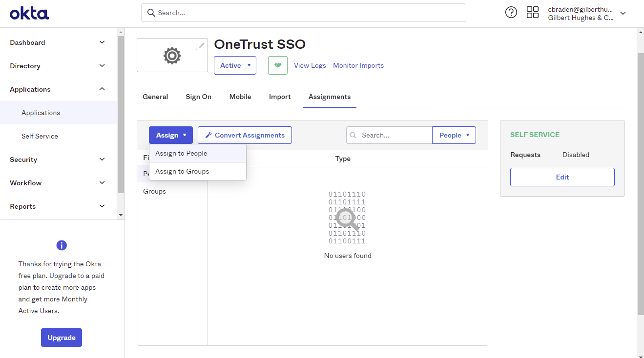Screen dimensions: 644x358
Task: Click the green heart health icon
Action: click(x=277, y=65)
